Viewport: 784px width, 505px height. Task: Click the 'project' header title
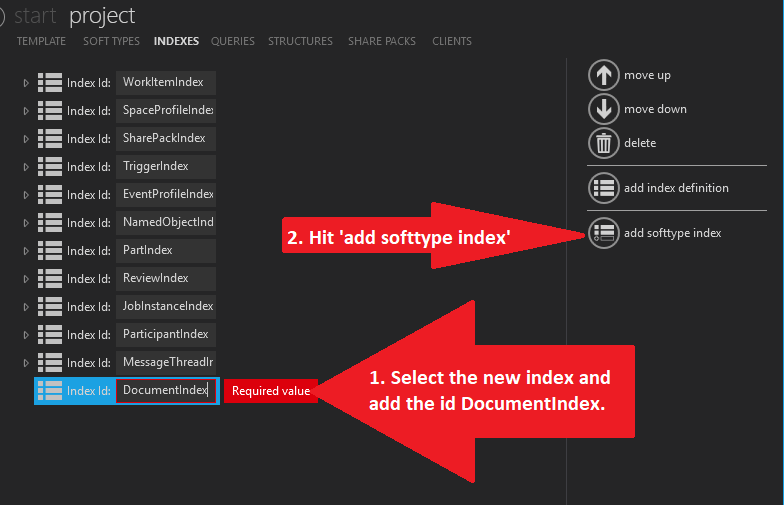coord(102,16)
